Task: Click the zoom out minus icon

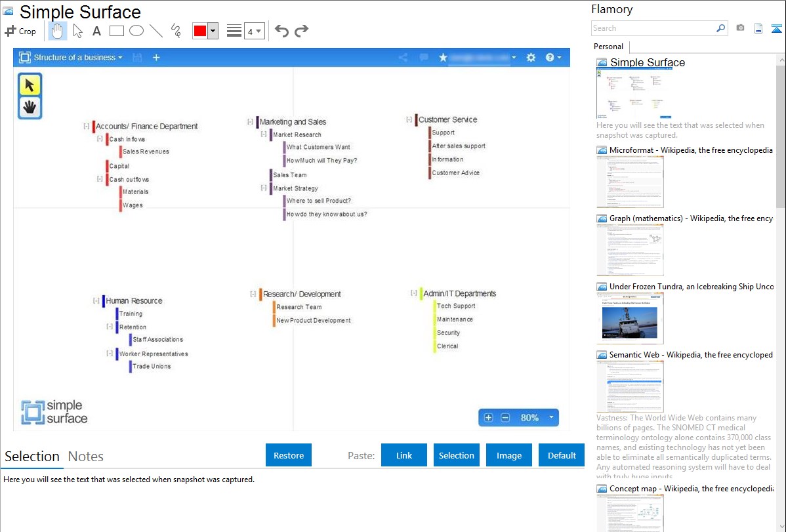Action: point(505,418)
